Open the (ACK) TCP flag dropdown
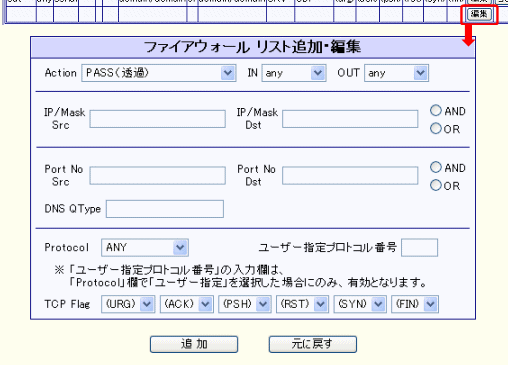Viewport: 508px width, 365px height. click(x=187, y=304)
